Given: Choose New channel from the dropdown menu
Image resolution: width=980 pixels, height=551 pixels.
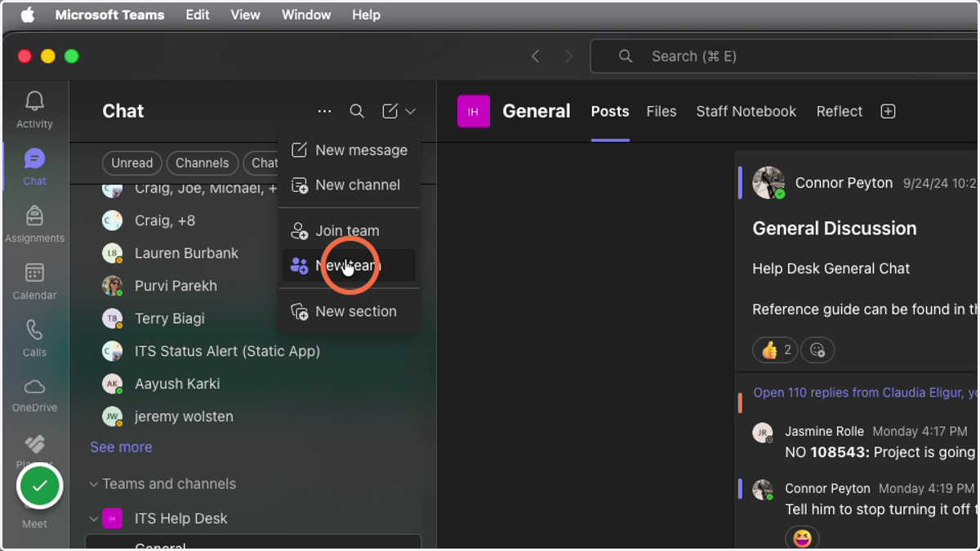Looking at the screenshot, I should pyautogui.click(x=349, y=185).
